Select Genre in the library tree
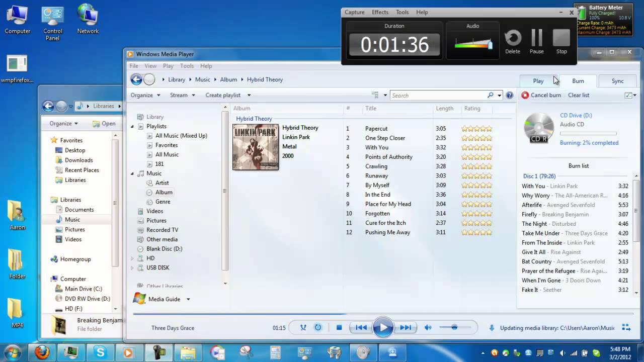644x362 pixels. pyautogui.click(x=163, y=202)
